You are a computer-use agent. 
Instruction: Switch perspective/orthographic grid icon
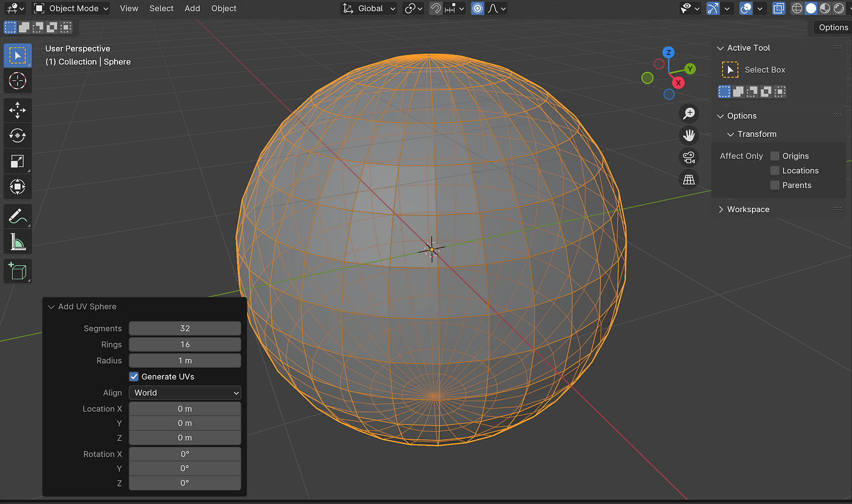689,180
